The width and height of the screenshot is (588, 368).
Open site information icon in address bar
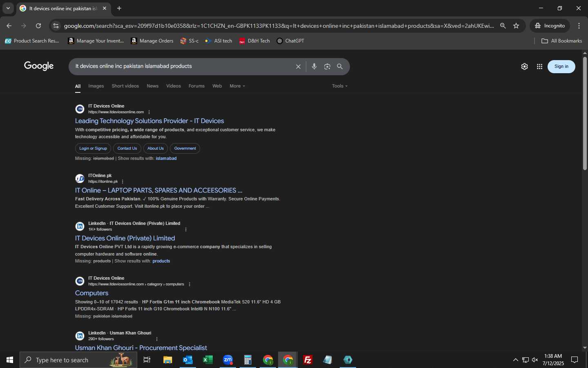point(56,26)
